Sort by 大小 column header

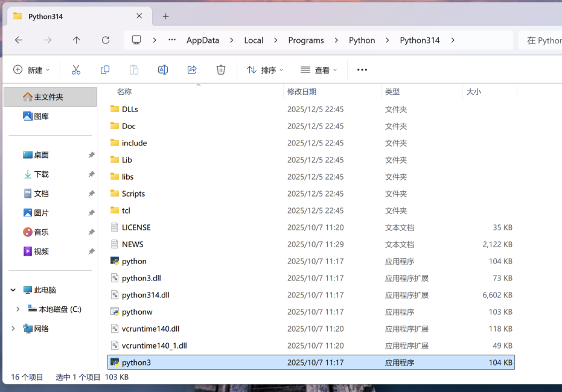473,92
